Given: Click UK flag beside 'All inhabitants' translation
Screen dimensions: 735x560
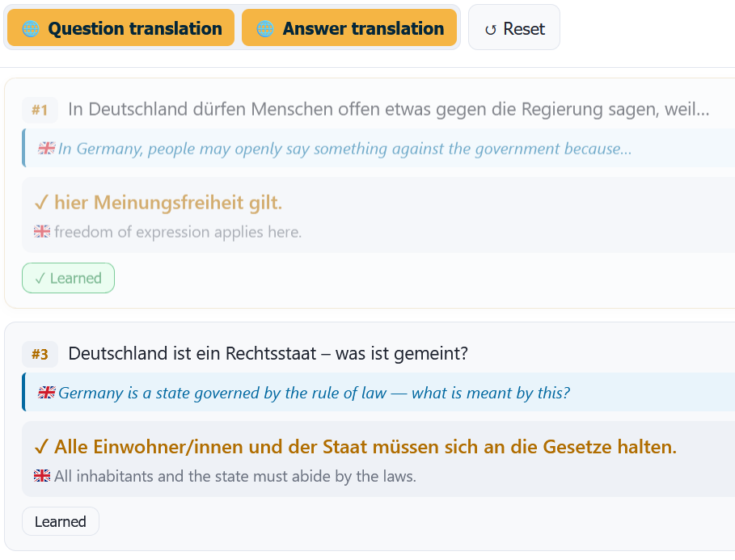Looking at the screenshot, I should click(42, 476).
